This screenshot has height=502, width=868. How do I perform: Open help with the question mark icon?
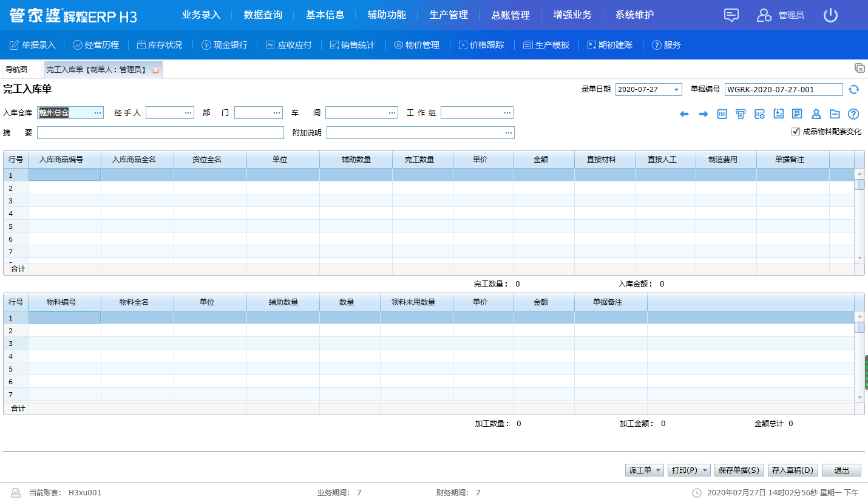(x=854, y=114)
